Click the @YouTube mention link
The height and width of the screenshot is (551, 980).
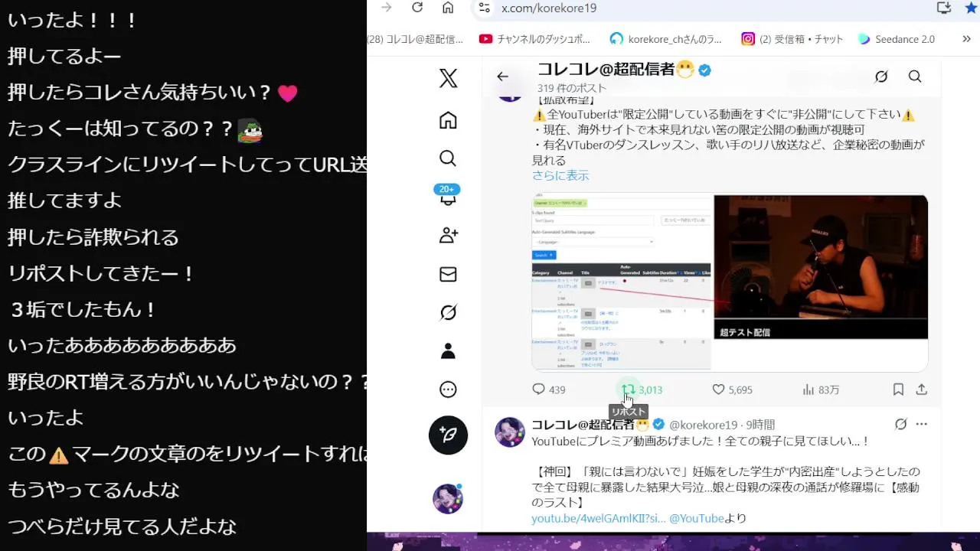pos(697,518)
